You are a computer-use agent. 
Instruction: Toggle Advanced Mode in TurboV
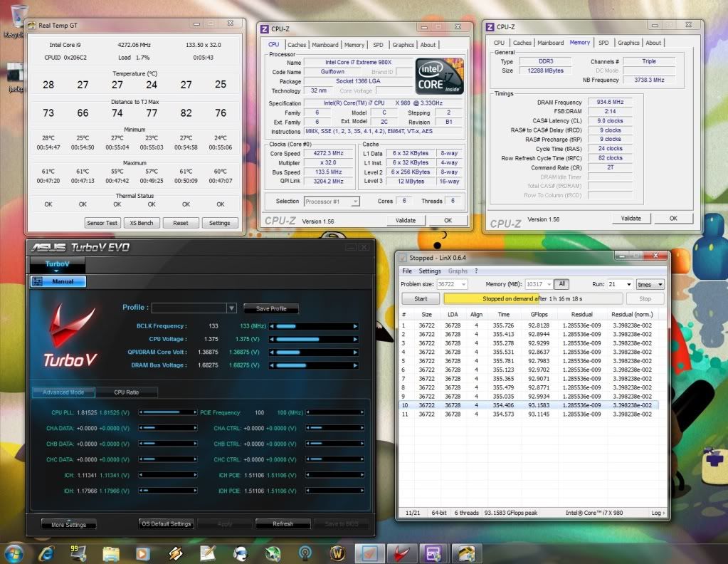click(63, 392)
